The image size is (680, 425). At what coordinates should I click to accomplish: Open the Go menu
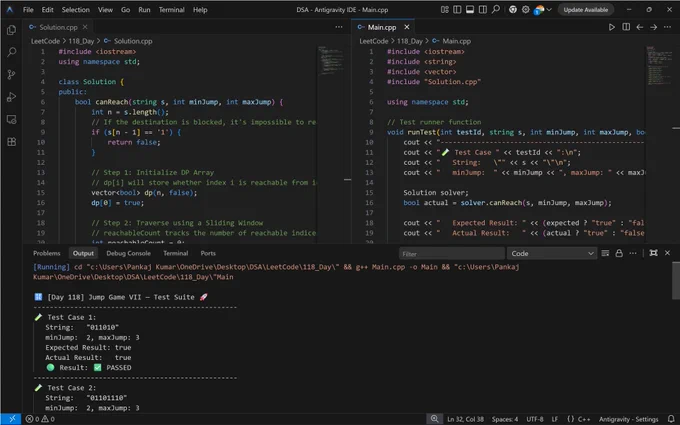[x=125, y=10]
